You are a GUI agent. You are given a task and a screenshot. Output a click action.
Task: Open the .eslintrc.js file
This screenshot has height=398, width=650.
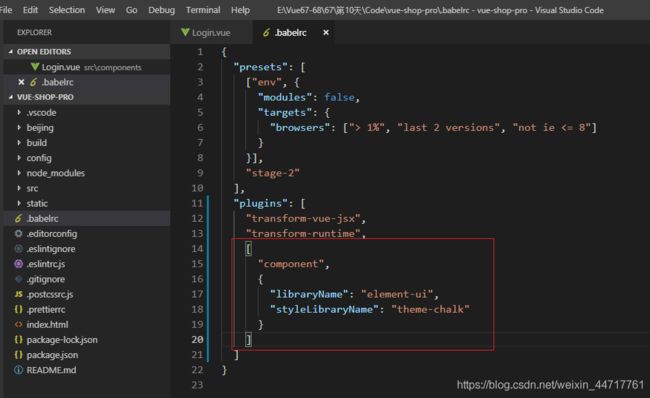pyautogui.click(x=87, y=264)
